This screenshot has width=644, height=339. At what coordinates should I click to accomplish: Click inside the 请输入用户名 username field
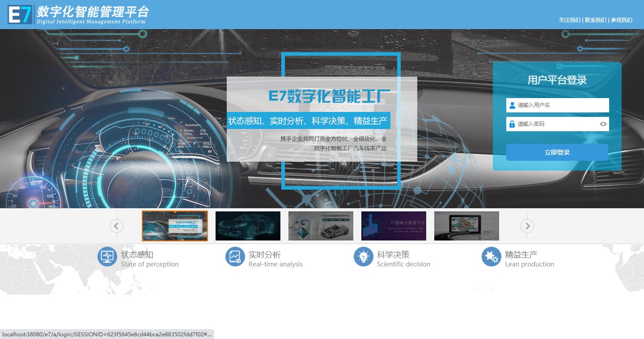pyautogui.click(x=559, y=105)
